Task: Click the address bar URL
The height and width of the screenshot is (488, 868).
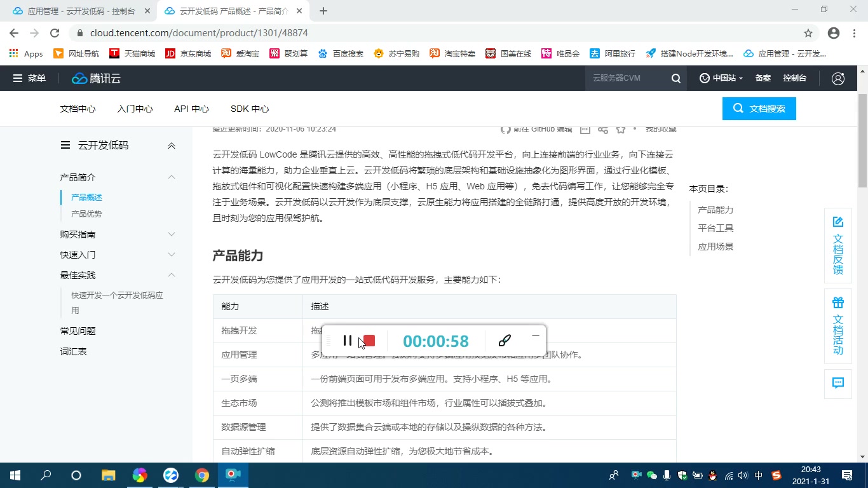Action: coord(199,33)
